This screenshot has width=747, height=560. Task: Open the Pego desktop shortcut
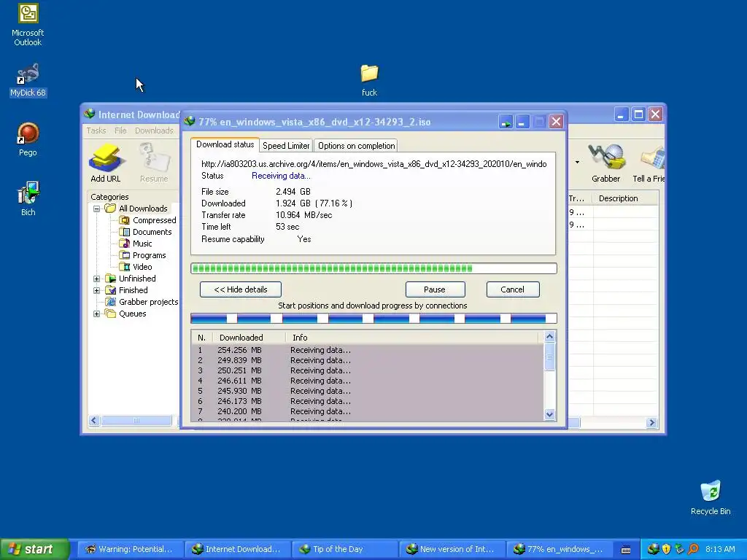pos(28,139)
